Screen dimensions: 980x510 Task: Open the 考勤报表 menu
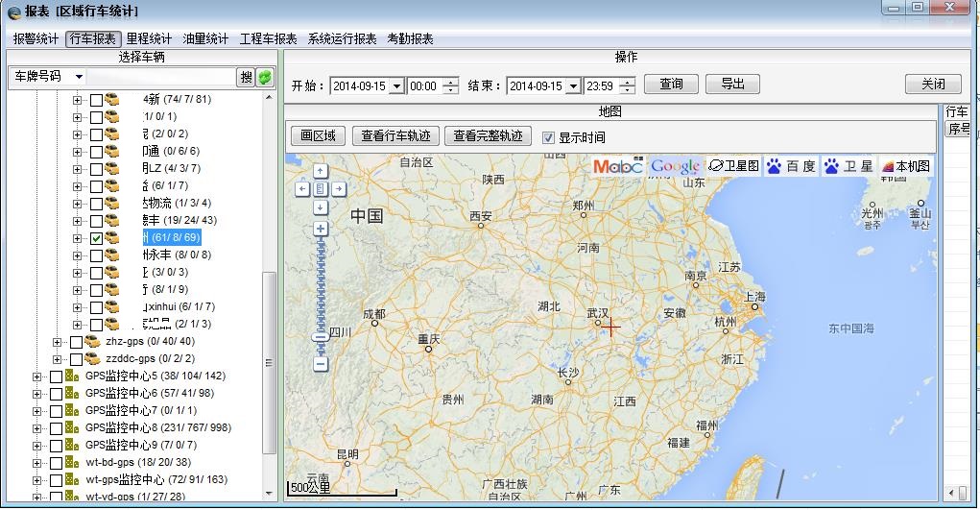pos(410,39)
